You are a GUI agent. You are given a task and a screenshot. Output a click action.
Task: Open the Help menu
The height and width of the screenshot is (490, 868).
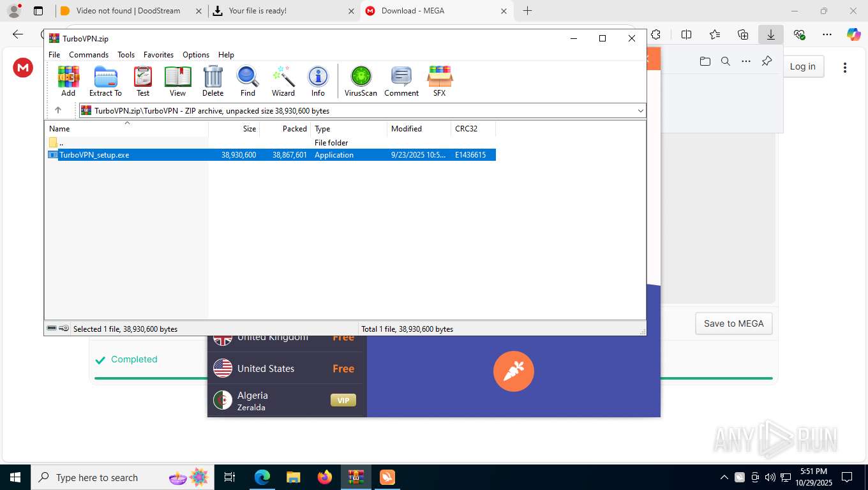pyautogui.click(x=226, y=55)
